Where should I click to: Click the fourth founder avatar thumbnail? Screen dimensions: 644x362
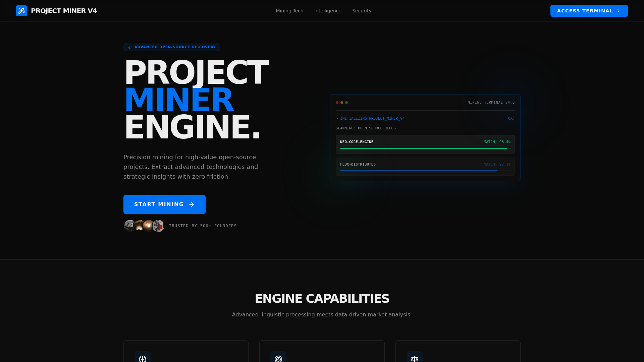click(159, 226)
